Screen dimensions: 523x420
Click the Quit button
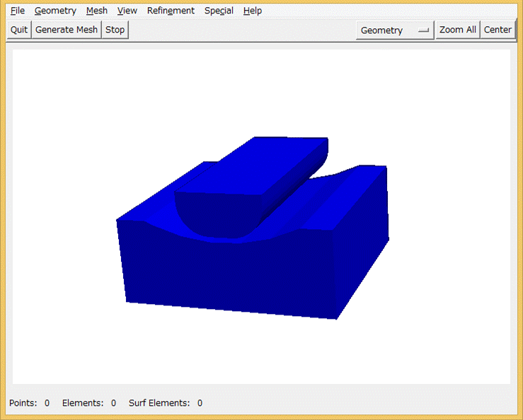tap(19, 30)
